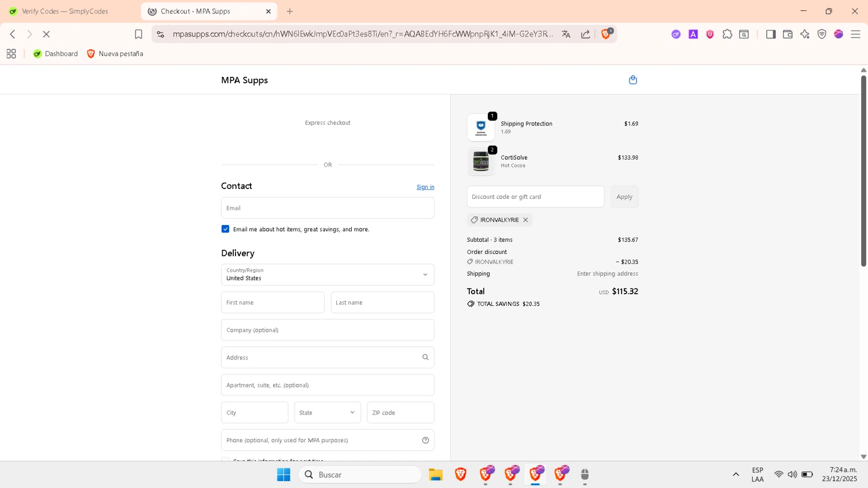The width and height of the screenshot is (868, 488).
Task: Click the $115.32 total amount
Action: pyautogui.click(x=625, y=291)
